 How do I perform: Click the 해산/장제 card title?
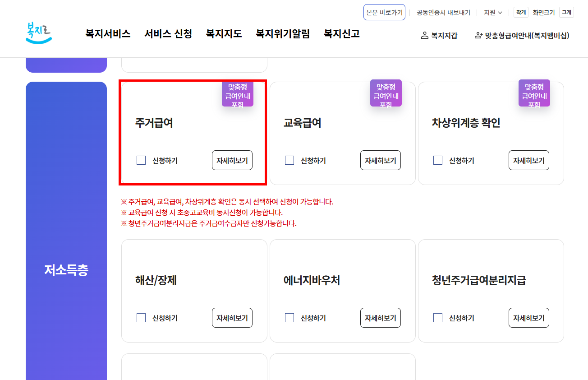(156, 280)
